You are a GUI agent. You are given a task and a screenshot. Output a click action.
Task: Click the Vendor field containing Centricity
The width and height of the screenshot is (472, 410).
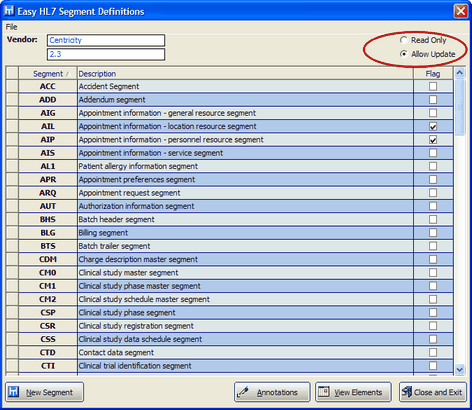(x=106, y=40)
